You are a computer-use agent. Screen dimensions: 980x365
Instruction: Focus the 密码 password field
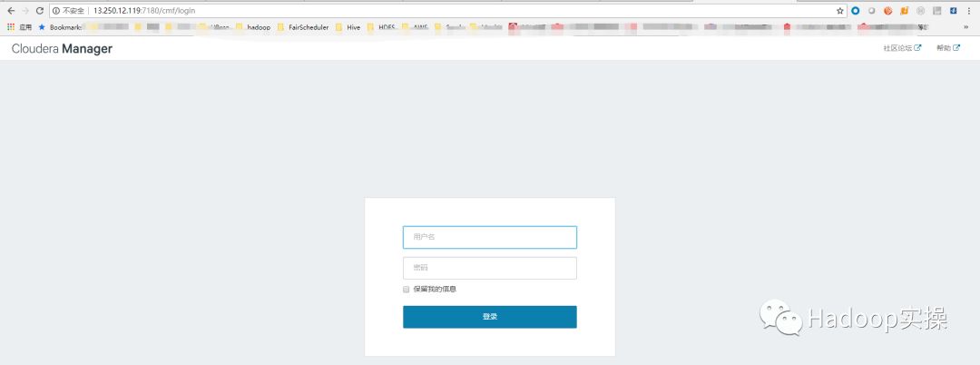pos(490,268)
